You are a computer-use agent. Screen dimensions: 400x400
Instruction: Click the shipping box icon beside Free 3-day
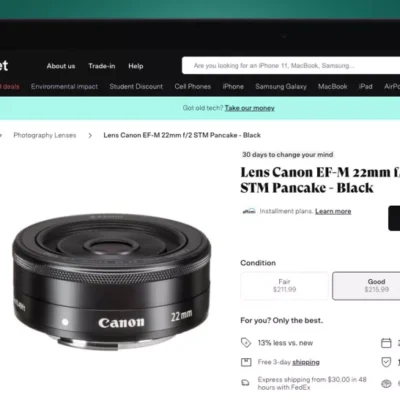(x=246, y=362)
